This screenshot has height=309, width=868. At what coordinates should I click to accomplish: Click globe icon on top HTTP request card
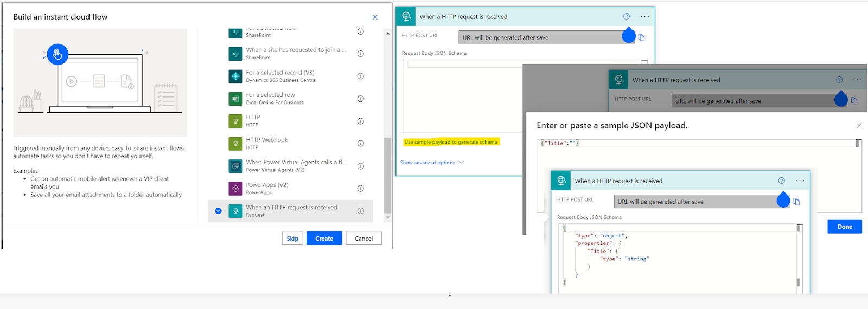tap(406, 17)
